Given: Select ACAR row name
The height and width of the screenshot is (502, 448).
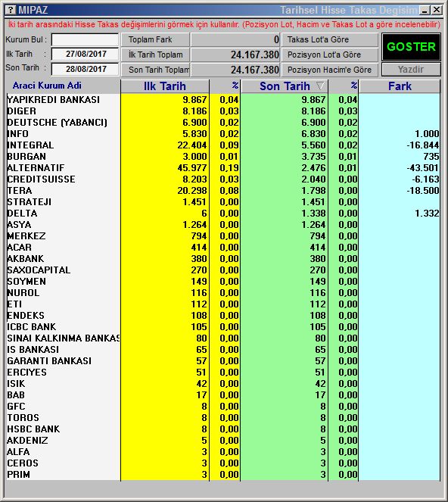Looking at the screenshot, I should pyautogui.click(x=19, y=248).
